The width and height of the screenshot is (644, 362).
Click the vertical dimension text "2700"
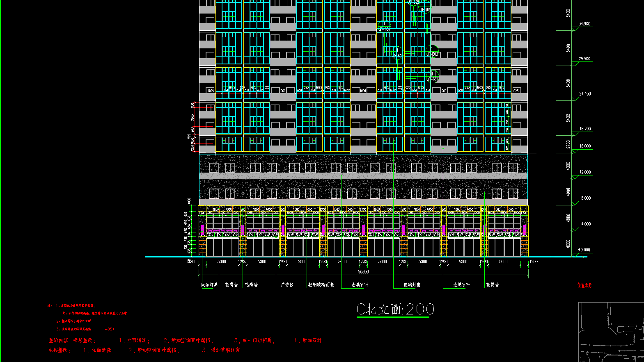(x=568, y=144)
